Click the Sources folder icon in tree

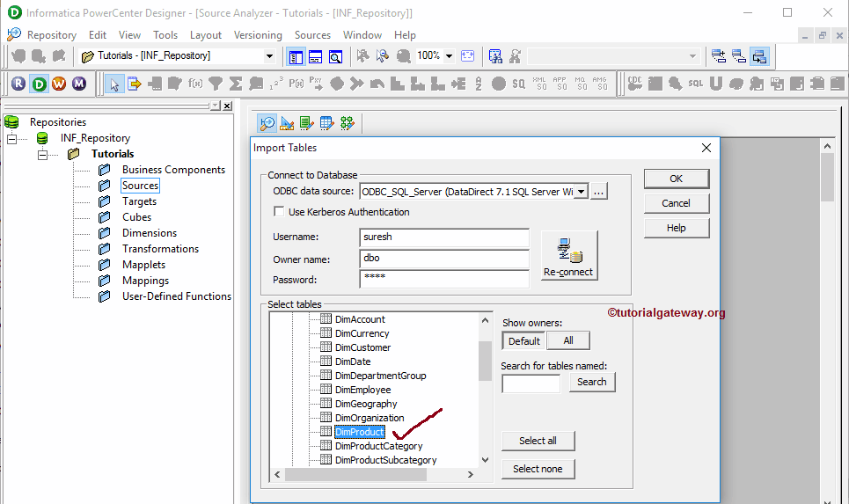[105, 186]
